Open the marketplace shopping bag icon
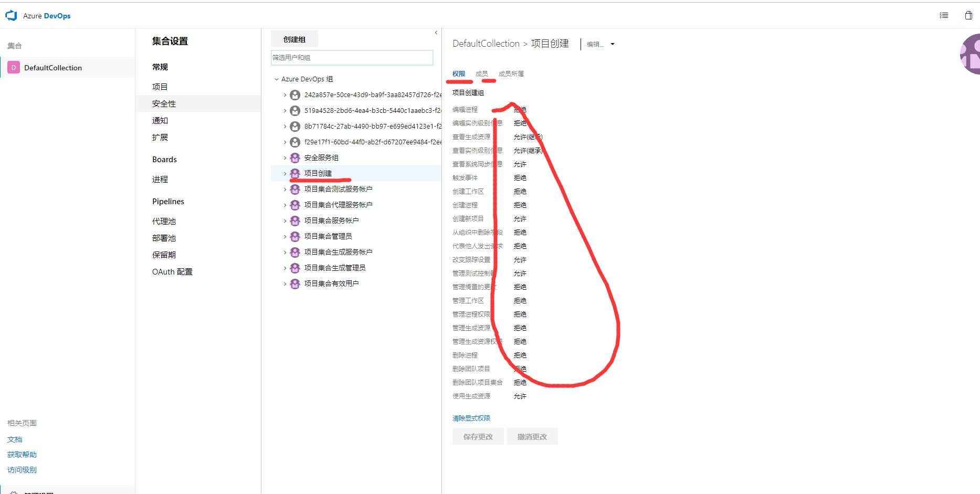980x494 pixels. 968,16
